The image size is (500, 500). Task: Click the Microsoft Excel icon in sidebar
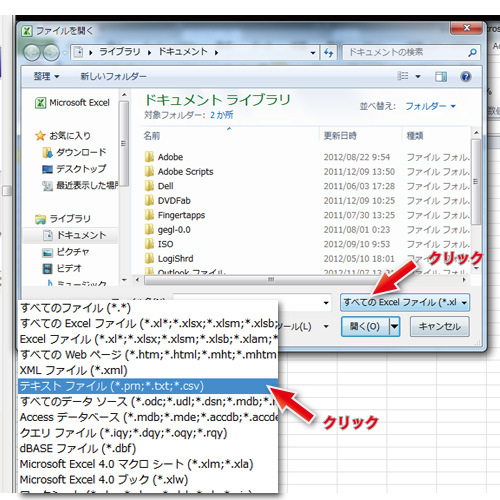(40, 103)
